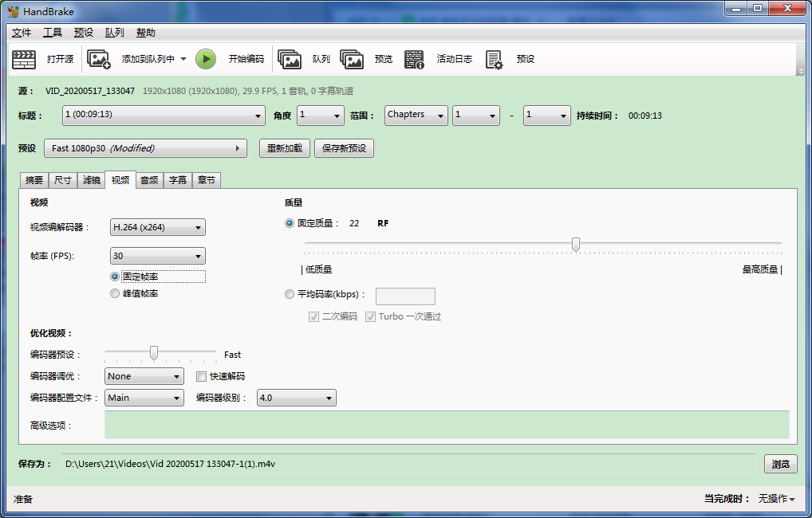Select the 固定帧率 radio button
812x518 pixels.
click(115, 277)
